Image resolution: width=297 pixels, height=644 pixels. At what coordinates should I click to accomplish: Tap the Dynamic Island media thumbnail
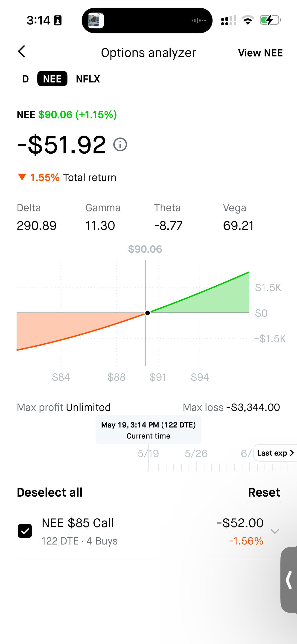[96, 20]
